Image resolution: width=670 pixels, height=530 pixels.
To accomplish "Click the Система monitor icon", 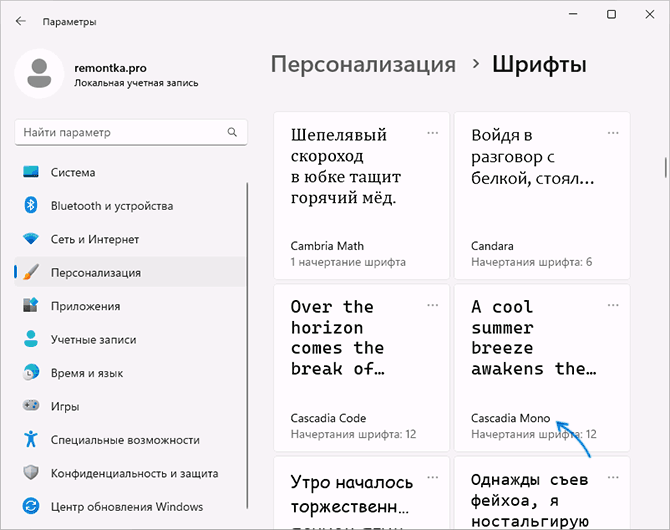I will [31, 172].
